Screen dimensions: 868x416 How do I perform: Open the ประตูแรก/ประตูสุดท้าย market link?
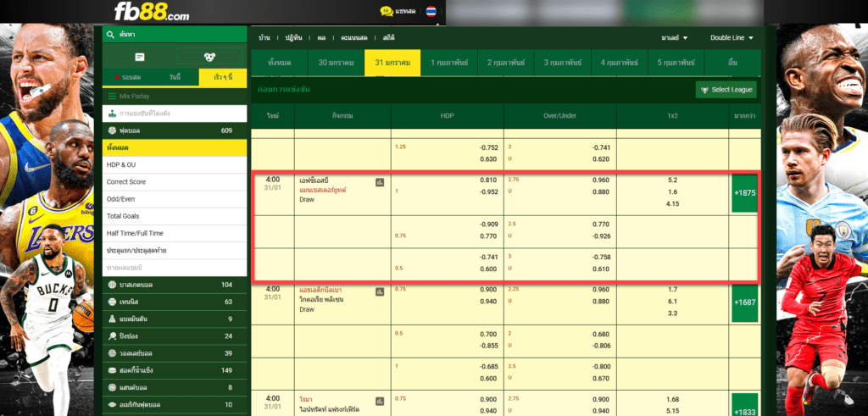175,251
